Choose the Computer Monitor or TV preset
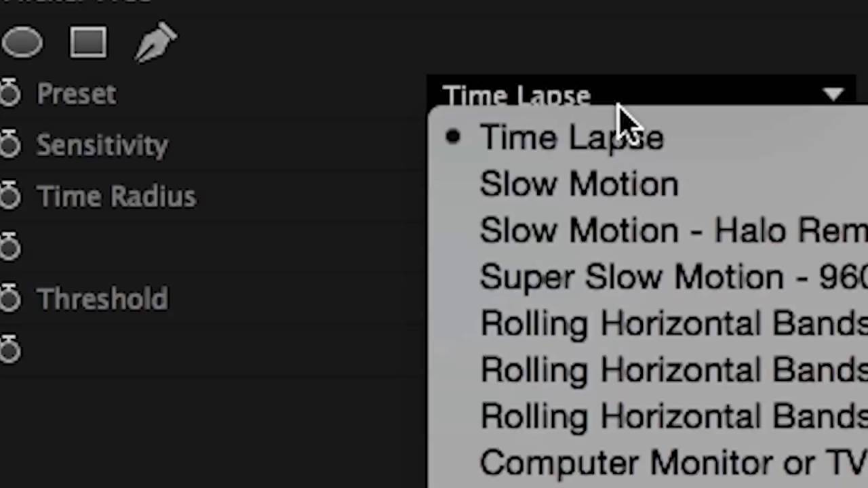 (671, 463)
